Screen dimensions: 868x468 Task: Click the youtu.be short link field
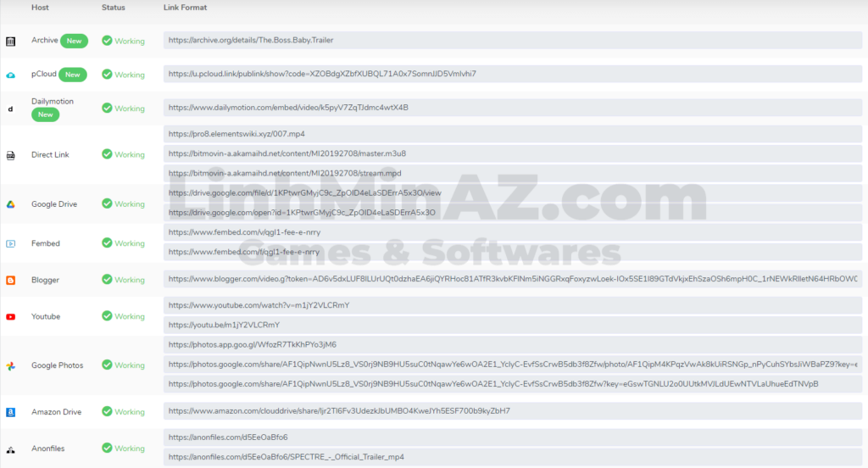tap(513, 325)
